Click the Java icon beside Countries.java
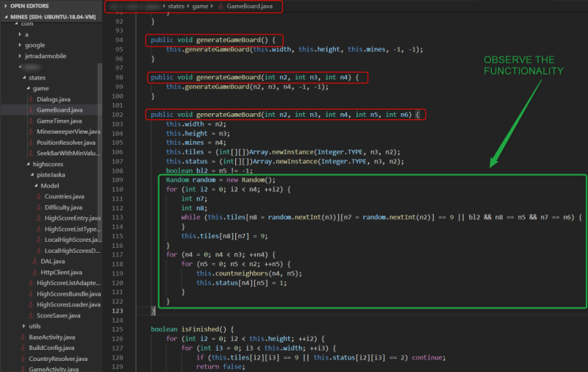 coord(39,196)
